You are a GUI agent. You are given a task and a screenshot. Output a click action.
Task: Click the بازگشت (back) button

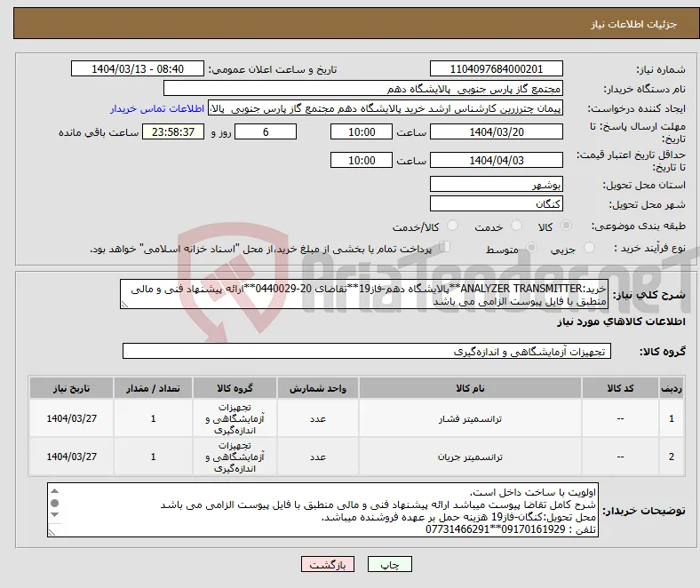point(327,564)
